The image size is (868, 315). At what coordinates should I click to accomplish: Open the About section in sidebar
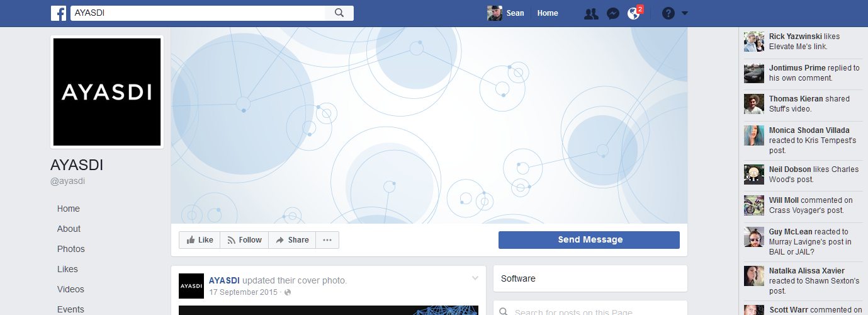[69, 229]
